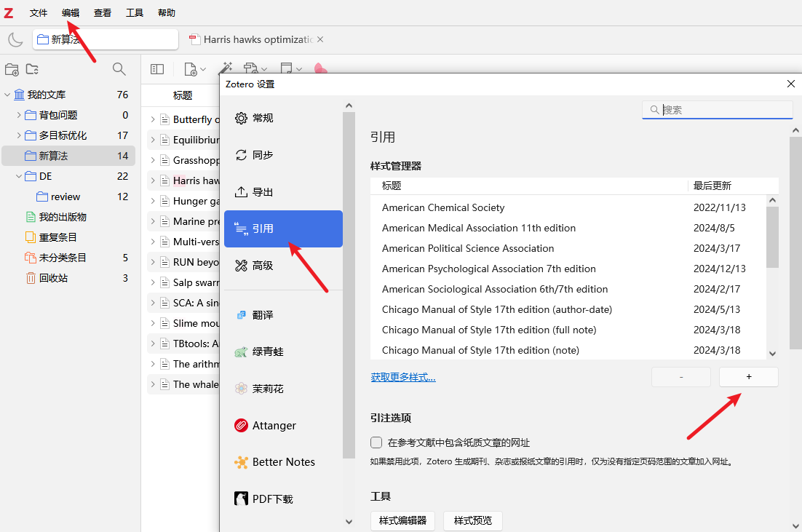
Task: Click the search magnifier in collections pane
Action: [x=119, y=69]
